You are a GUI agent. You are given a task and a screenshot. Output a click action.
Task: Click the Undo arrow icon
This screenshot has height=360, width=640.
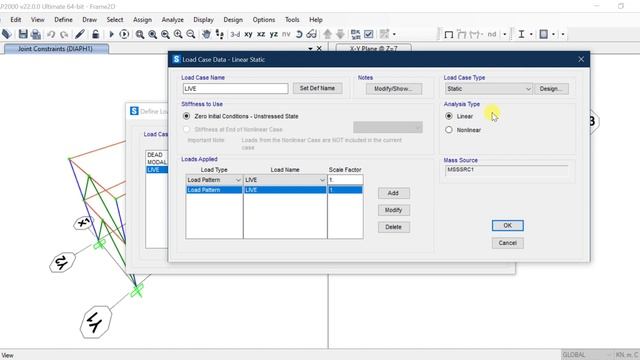51,34
